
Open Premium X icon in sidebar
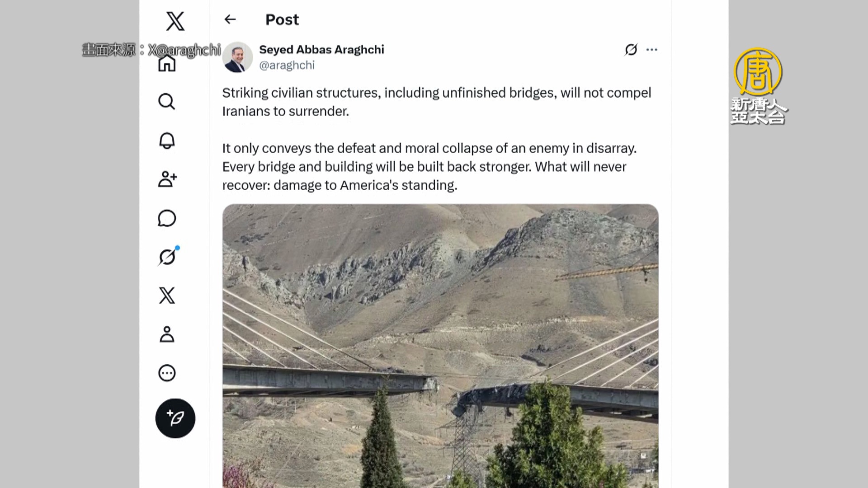[x=167, y=296]
